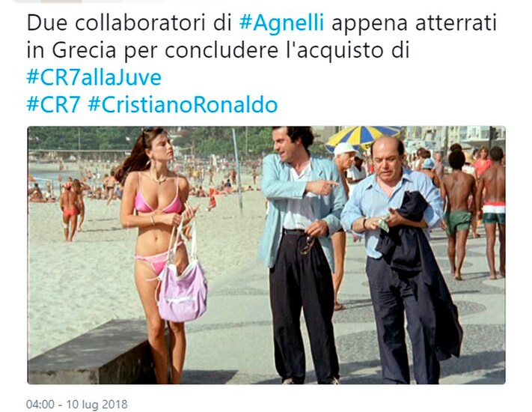532x412 pixels.
Task: Click the line "in Grecia per concludere l'acquisto di"
Action: point(218,51)
